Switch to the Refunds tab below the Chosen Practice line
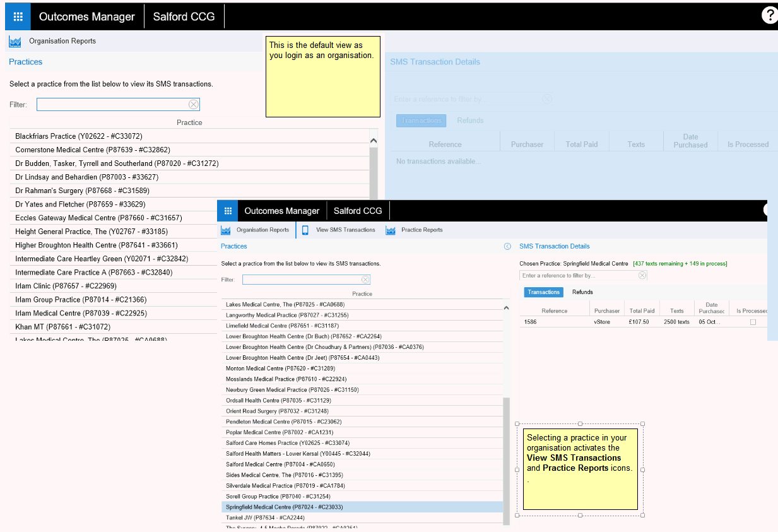Screen dimensions: 778x532 point(582,292)
